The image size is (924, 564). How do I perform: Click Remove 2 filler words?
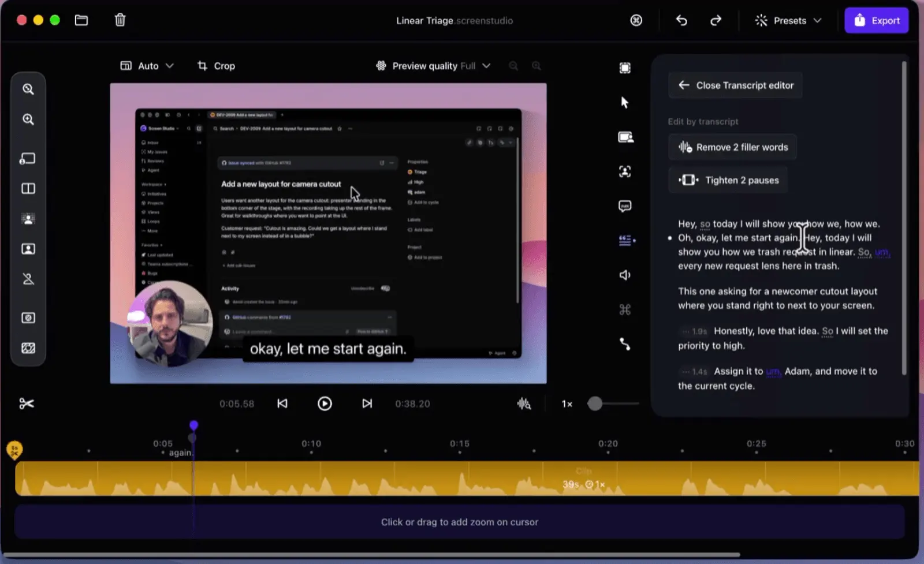click(732, 147)
